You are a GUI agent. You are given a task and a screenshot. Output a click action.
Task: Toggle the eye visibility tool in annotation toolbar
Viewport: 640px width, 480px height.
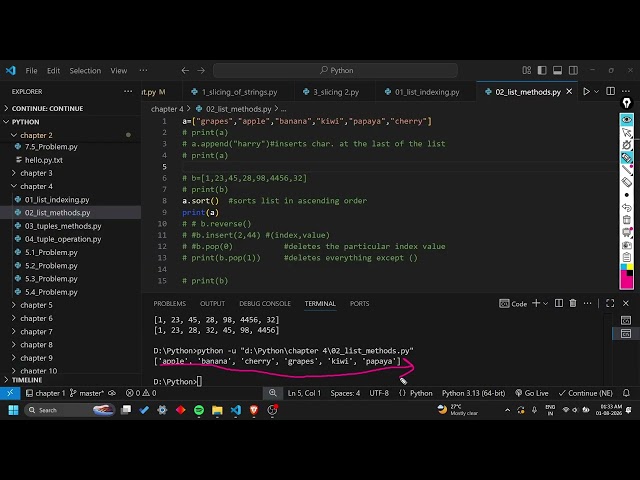[627, 120]
